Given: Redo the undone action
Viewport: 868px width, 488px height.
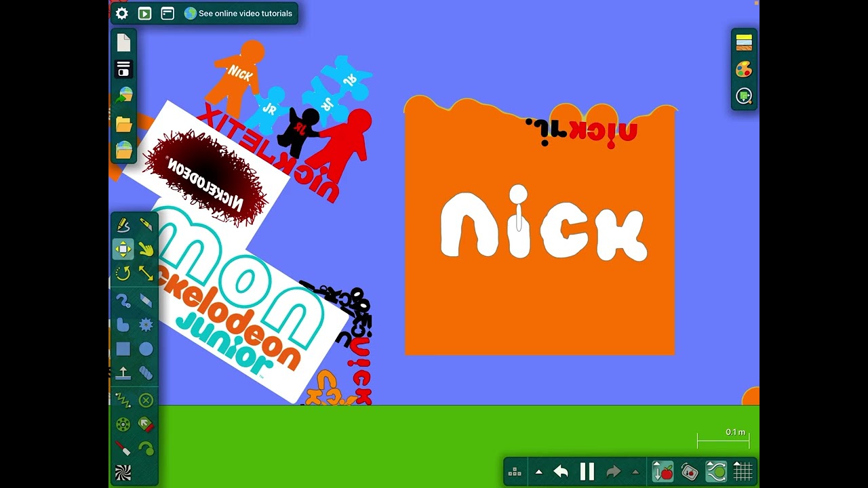Looking at the screenshot, I should (x=614, y=472).
